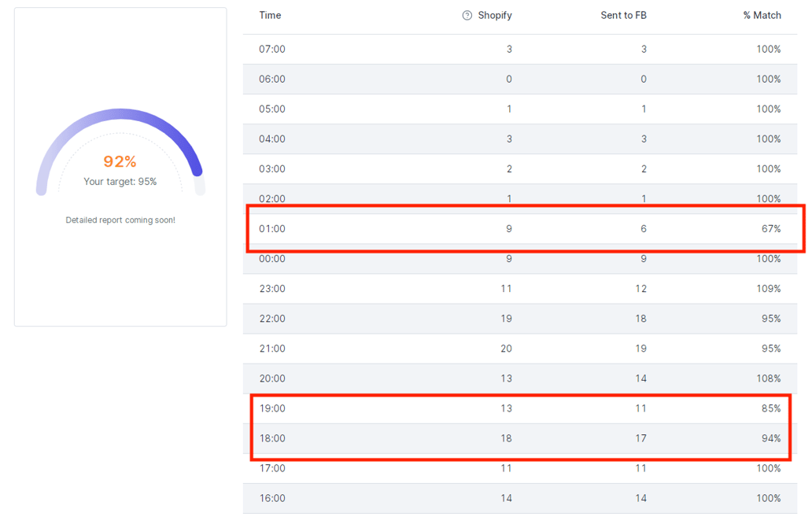Select the 20:00 time cell
The width and height of the screenshot is (812, 517).
tap(272, 379)
